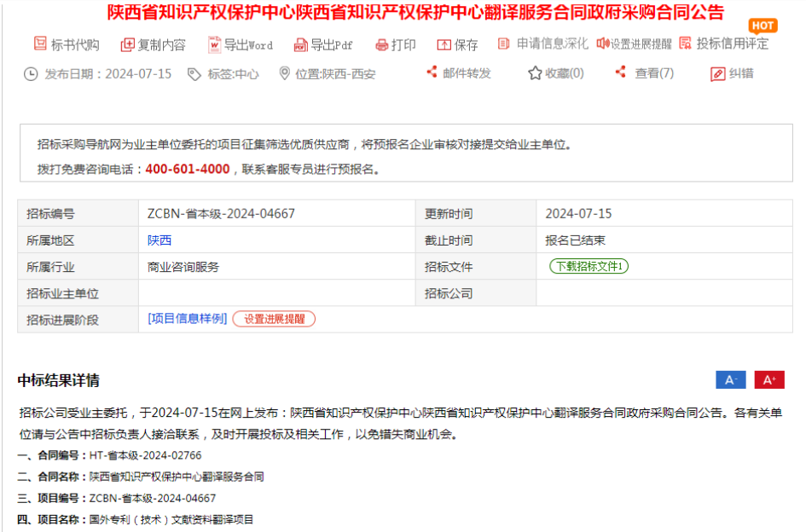The height and width of the screenshot is (532, 806).
Task: Click the 发布日期：2024-07-15 text
Action: (107, 74)
